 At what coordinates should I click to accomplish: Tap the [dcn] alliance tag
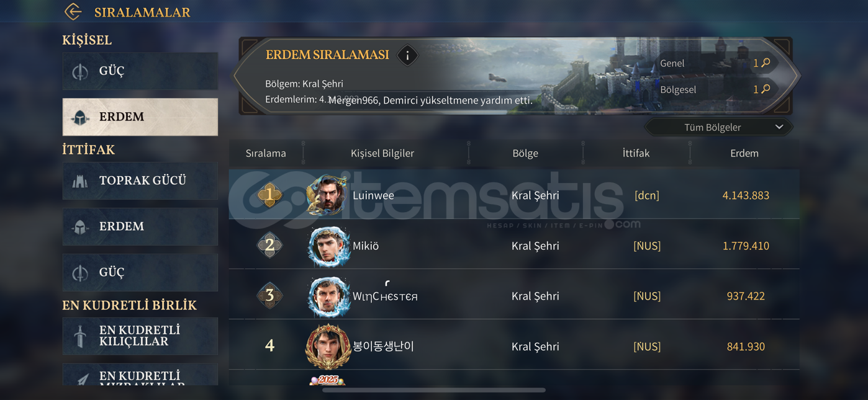[x=647, y=195]
